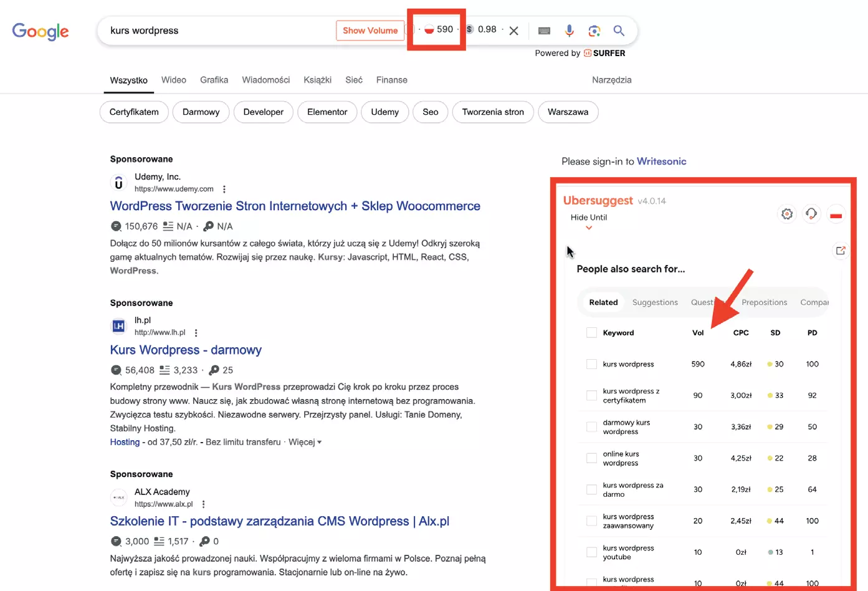Click the SURFER logo
868x591 pixels.
tap(604, 53)
